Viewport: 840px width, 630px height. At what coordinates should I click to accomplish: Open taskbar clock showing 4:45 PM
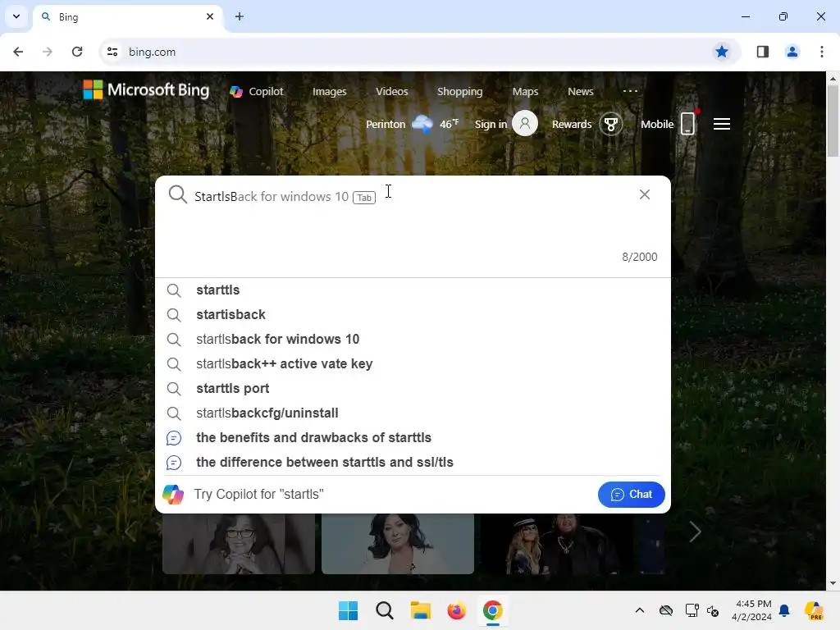(x=752, y=610)
